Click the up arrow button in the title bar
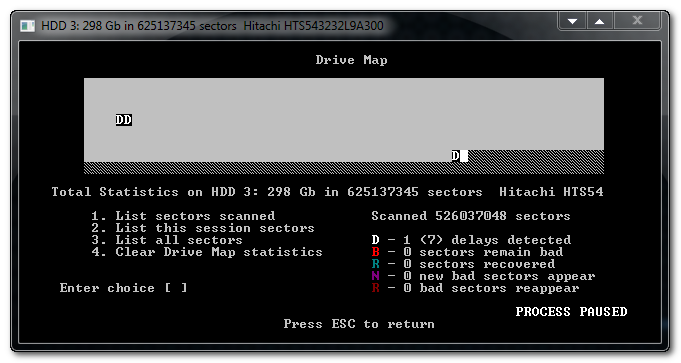The width and height of the screenshot is (681, 363). tap(599, 21)
